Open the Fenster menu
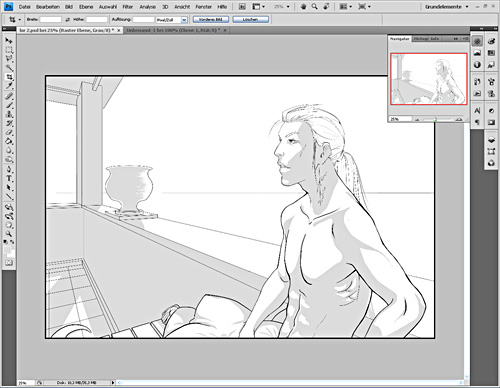The image size is (500, 388). (x=204, y=7)
